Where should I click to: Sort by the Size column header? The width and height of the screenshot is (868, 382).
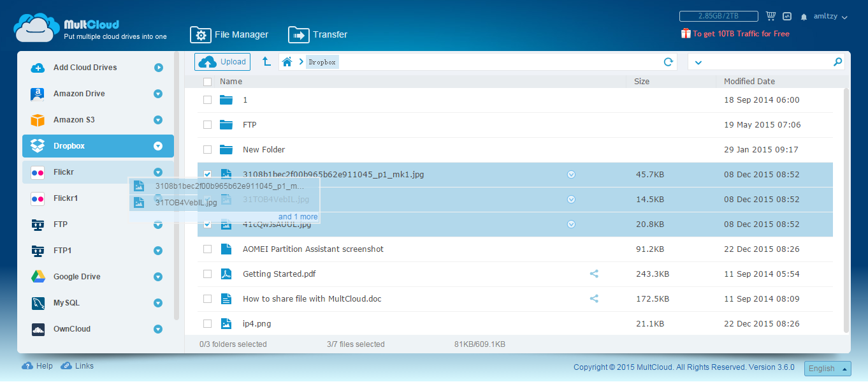(x=642, y=82)
